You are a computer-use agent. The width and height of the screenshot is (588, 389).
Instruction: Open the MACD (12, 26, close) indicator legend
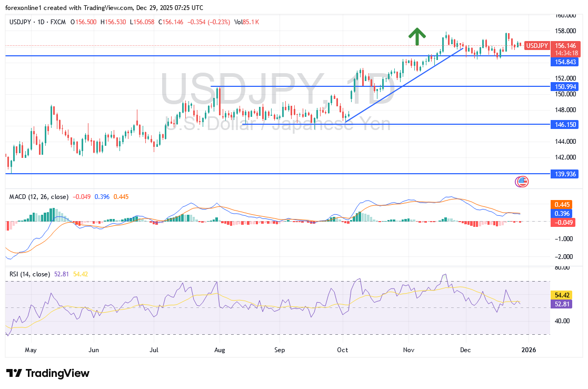[x=39, y=197]
